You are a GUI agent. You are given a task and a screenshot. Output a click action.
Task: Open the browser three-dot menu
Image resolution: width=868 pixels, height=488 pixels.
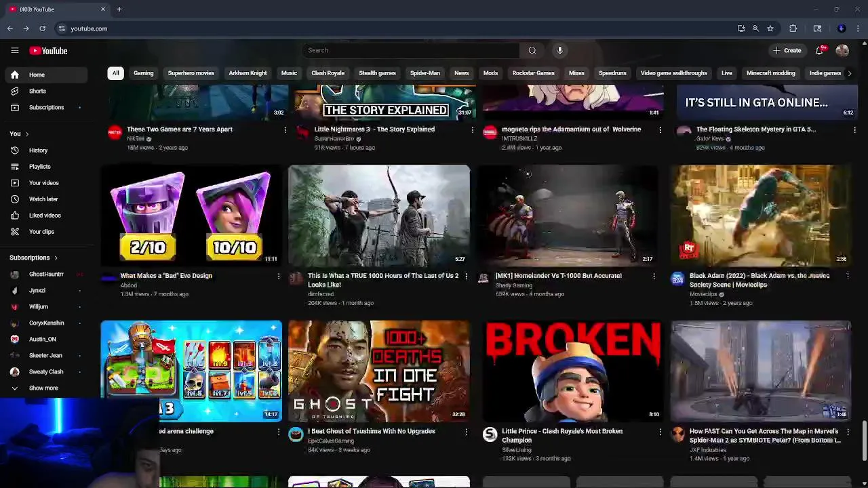click(x=859, y=28)
